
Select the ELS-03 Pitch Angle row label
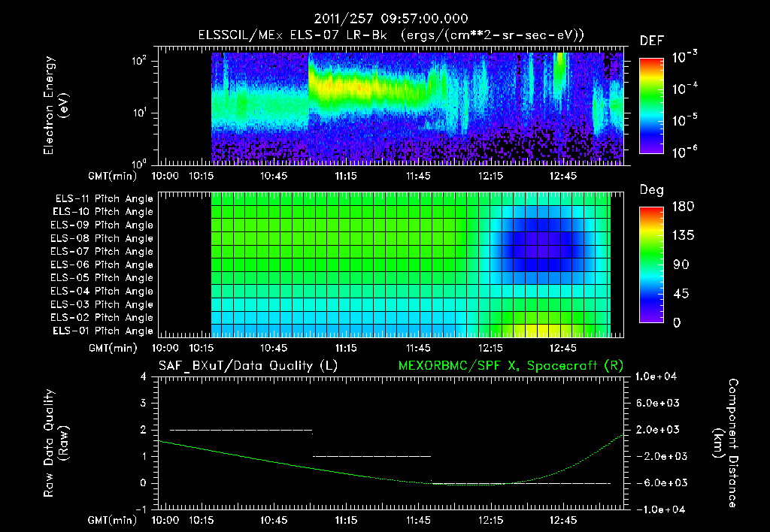(x=102, y=305)
